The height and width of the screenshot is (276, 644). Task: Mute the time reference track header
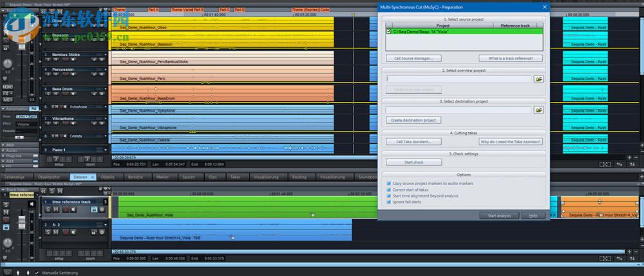pos(56,210)
